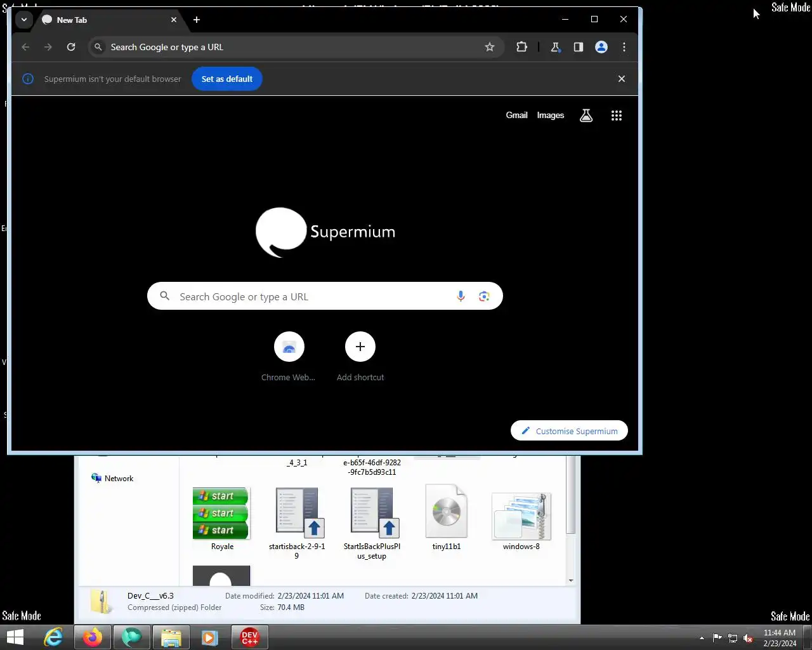
Task: Click the Add shortcut button
Action: point(360,356)
